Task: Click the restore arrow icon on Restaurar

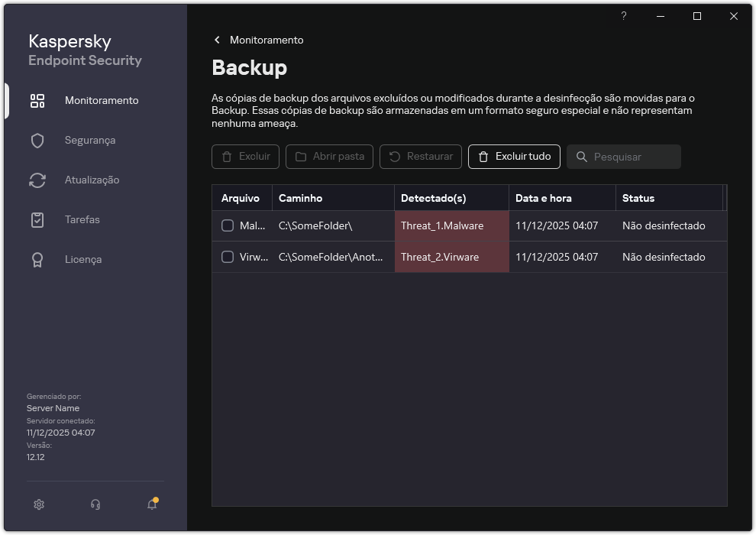Action: click(396, 157)
